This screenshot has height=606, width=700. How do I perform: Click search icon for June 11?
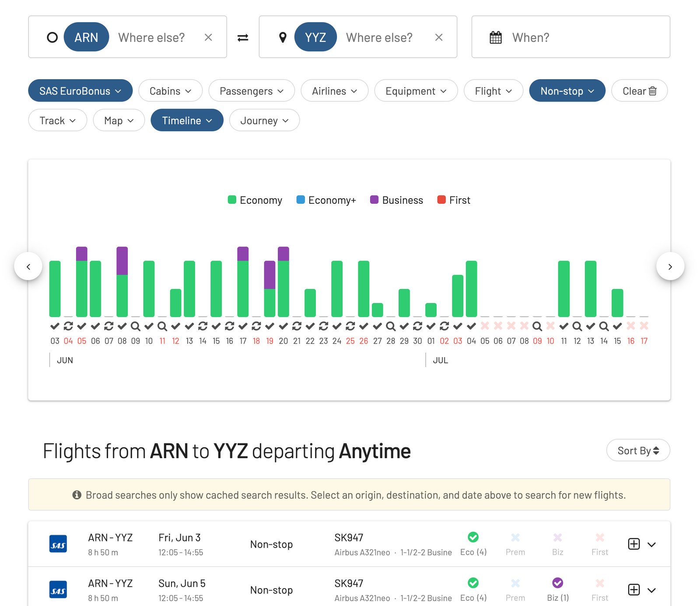(x=162, y=326)
